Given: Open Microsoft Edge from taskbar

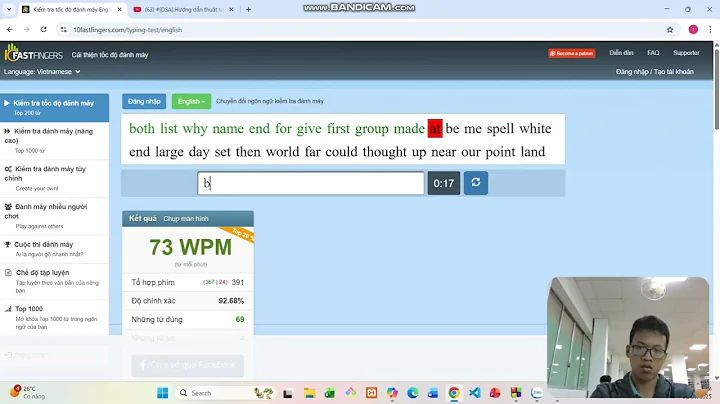Looking at the screenshot, I should [413, 393].
